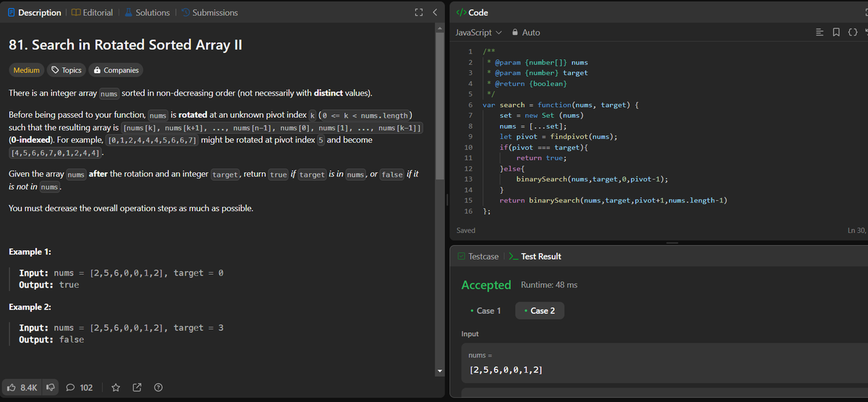Click the Runtime: 48 ms text
The width and height of the screenshot is (868, 402).
pyautogui.click(x=549, y=285)
